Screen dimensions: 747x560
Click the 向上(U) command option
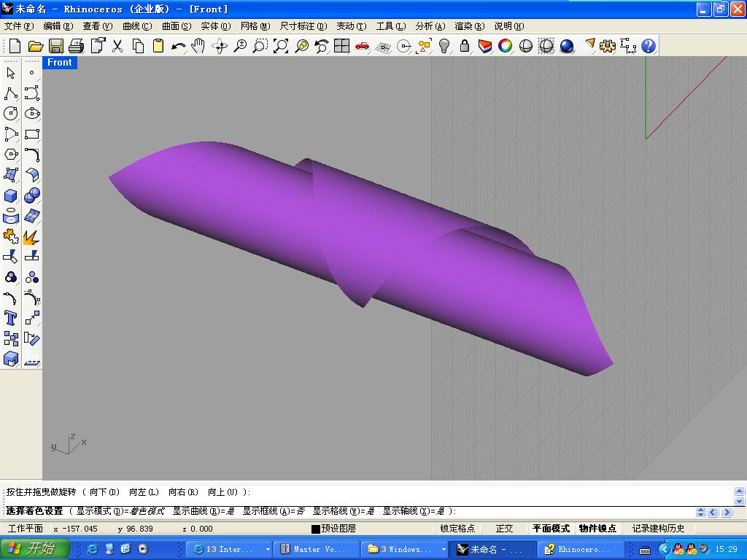tap(223, 492)
